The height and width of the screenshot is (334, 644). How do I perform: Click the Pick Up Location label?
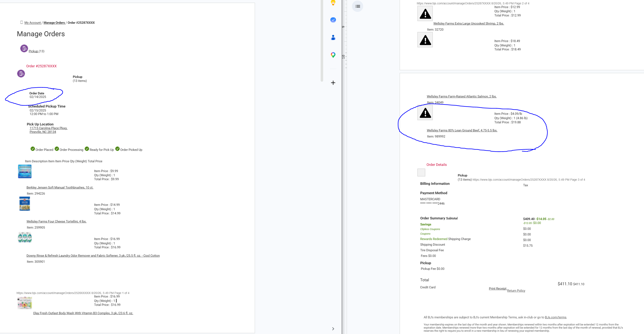[x=40, y=124]
